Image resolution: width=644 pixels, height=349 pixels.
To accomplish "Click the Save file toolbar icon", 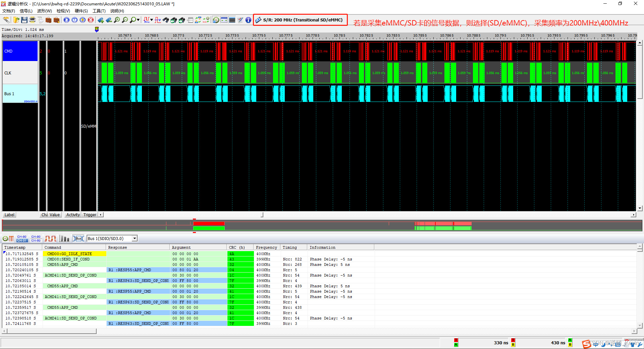I will click(x=24, y=20).
